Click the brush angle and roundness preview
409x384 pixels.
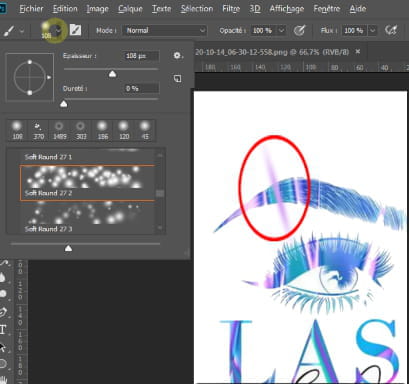click(30, 77)
